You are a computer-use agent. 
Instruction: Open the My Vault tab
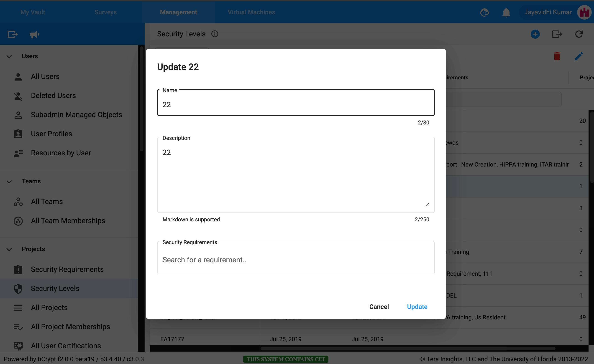[33, 12]
